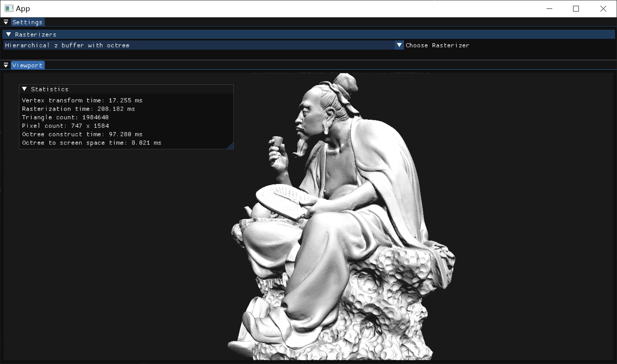Click the Viewport panel double-arrow collapse icon
This screenshot has height=364, width=617.
coord(6,65)
